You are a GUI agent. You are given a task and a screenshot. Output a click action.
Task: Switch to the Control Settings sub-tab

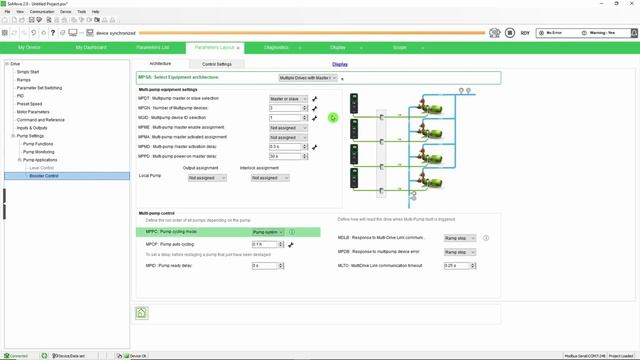coord(217,64)
